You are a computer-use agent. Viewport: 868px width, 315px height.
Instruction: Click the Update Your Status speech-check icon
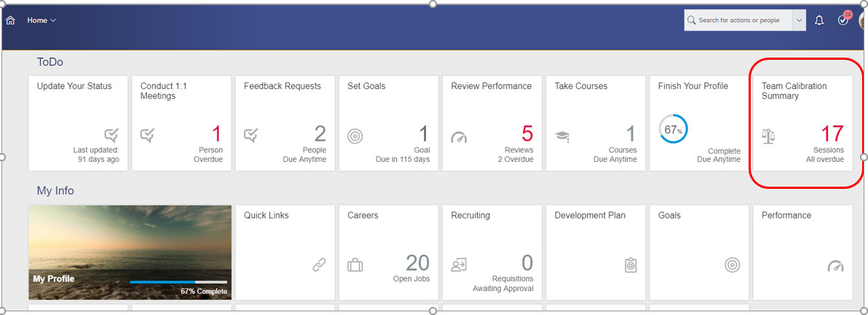point(111,135)
